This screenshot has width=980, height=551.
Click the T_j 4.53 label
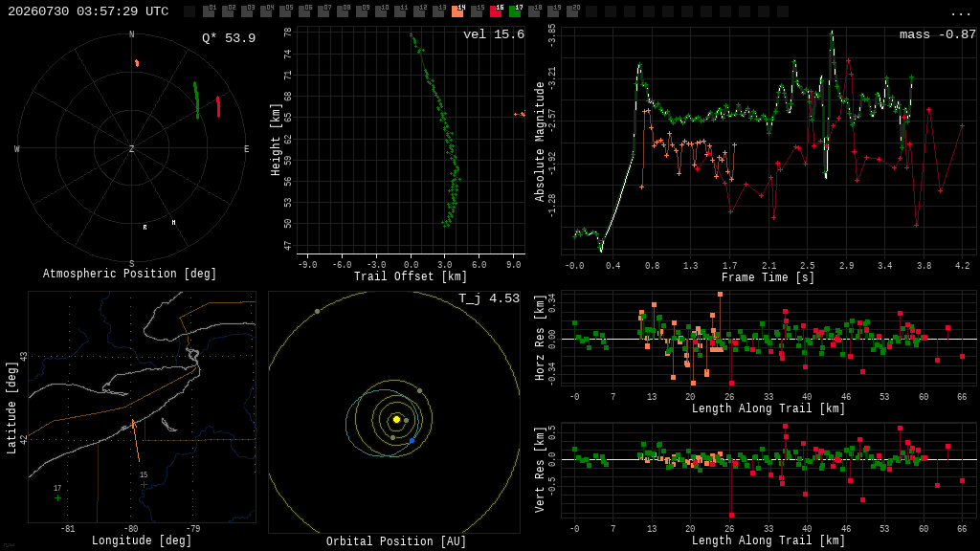(489, 298)
